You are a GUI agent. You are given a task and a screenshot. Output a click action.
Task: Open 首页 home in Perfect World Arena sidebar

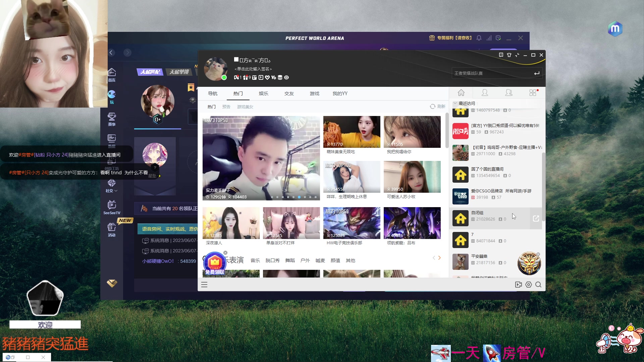[x=112, y=75]
